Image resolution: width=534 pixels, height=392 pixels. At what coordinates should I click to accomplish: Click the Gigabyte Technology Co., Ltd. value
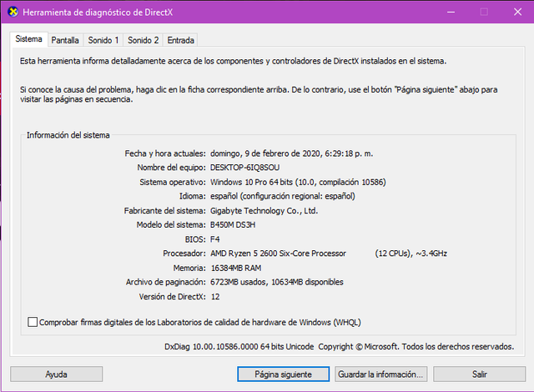(x=264, y=211)
